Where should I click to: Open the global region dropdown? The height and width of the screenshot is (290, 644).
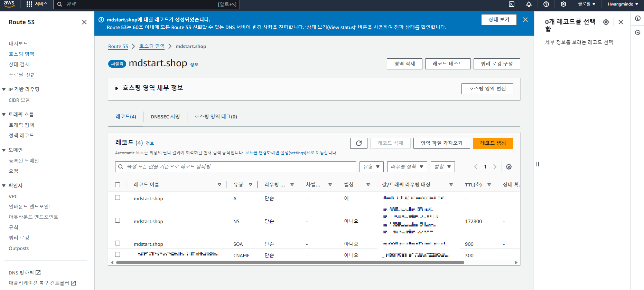pyautogui.click(x=587, y=4)
